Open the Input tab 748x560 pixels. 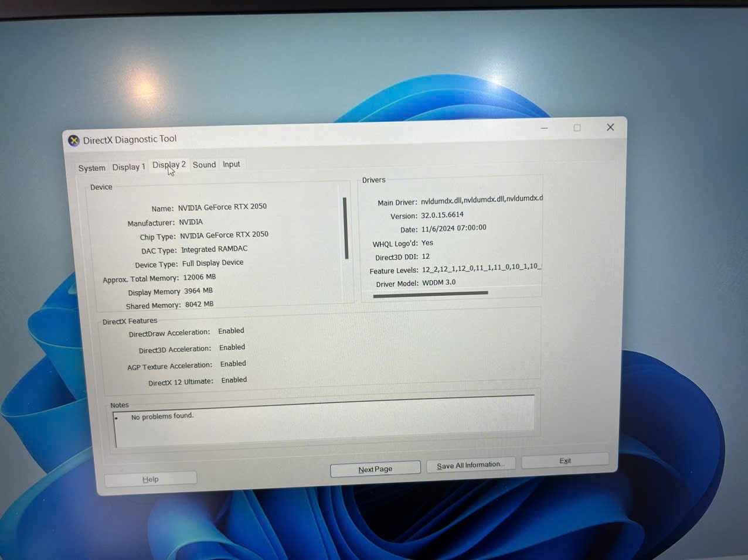click(x=231, y=164)
